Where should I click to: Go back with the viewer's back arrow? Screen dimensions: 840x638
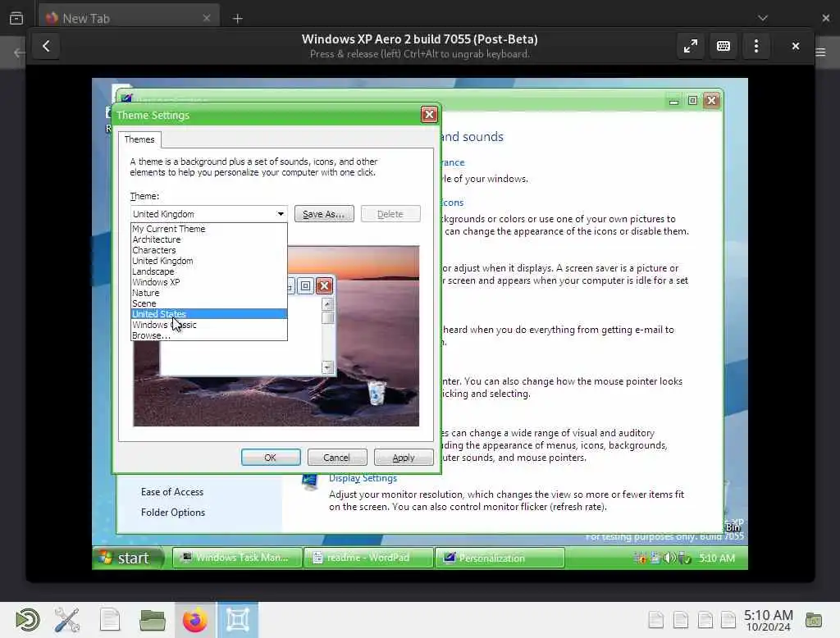[46, 46]
